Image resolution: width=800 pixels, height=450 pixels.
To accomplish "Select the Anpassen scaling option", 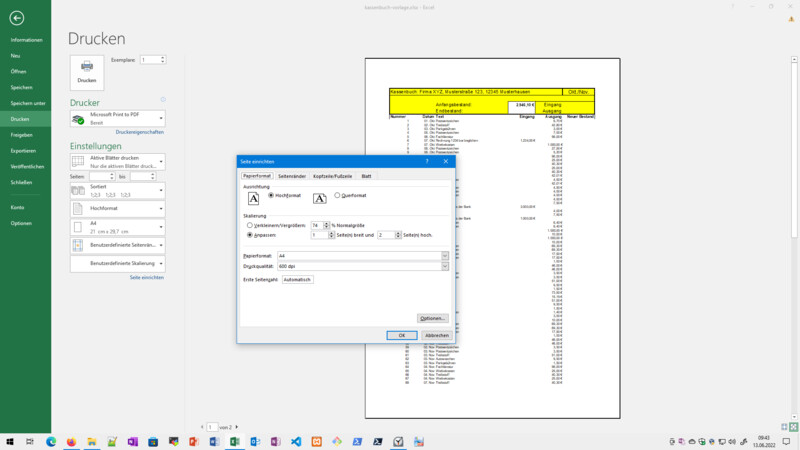I will 249,235.
